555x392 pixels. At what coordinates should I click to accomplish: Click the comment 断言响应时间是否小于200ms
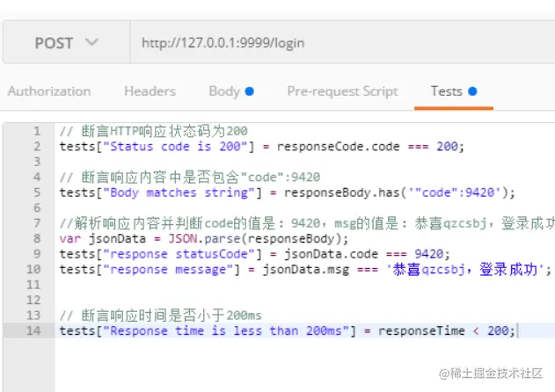point(161,316)
